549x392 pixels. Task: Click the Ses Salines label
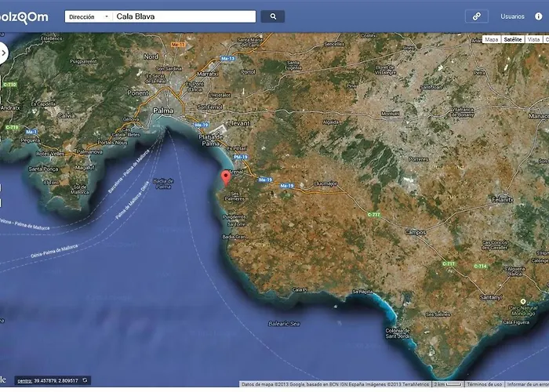click(438, 314)
